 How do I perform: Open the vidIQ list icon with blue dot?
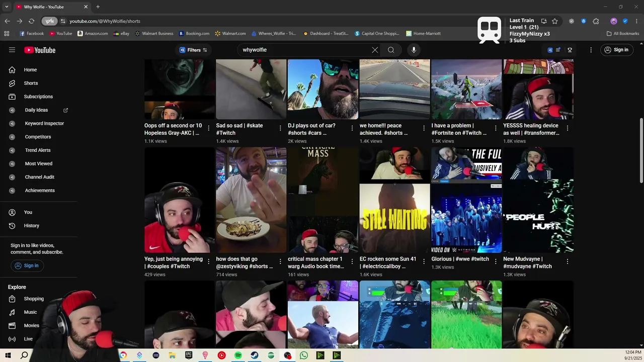click(558, 50)
